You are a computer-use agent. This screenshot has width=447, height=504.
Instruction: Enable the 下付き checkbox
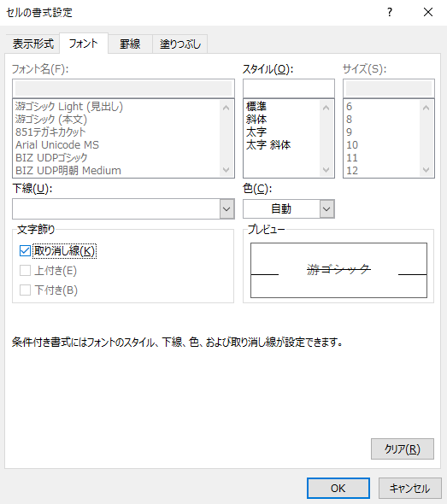25,290
